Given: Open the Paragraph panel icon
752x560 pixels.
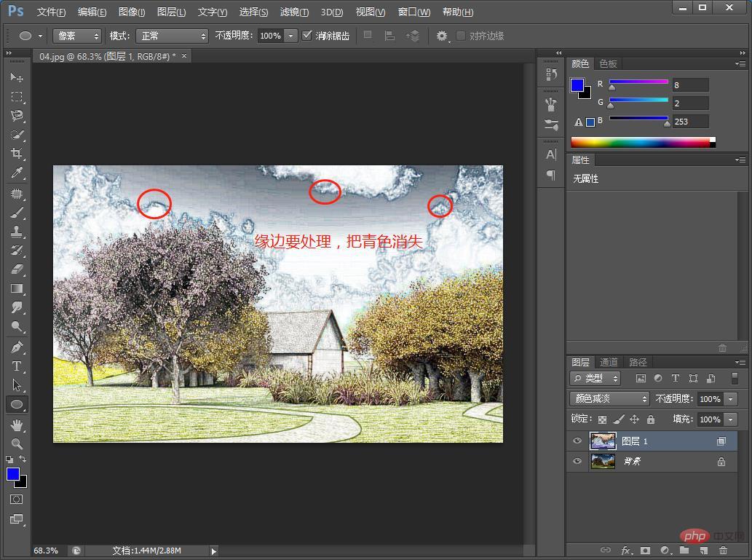Looking at the screenshot, I should pos(551,176).
